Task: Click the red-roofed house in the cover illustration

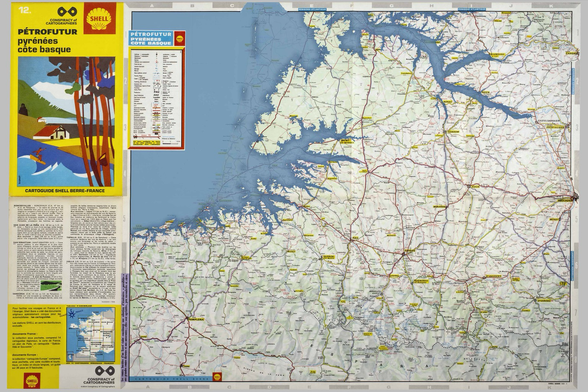Action: click(x=51, y=132)
